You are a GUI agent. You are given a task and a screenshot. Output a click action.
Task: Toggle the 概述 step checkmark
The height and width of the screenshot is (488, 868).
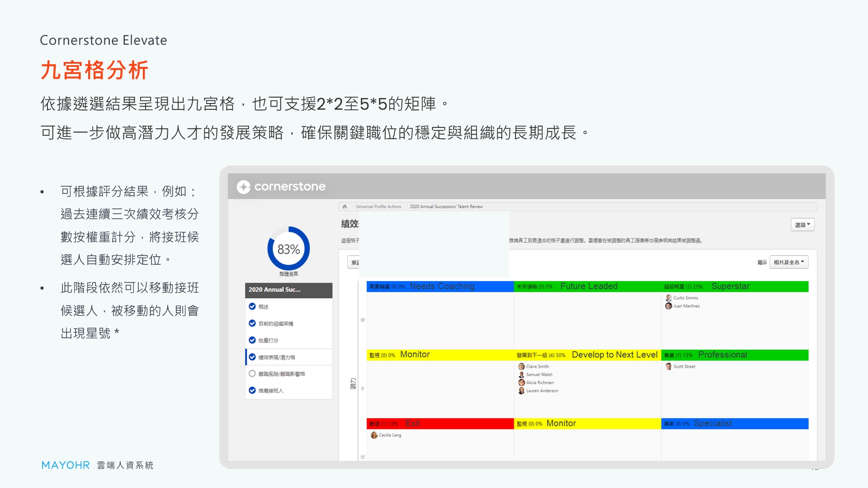pyautogui.click(x=252, y=306)
